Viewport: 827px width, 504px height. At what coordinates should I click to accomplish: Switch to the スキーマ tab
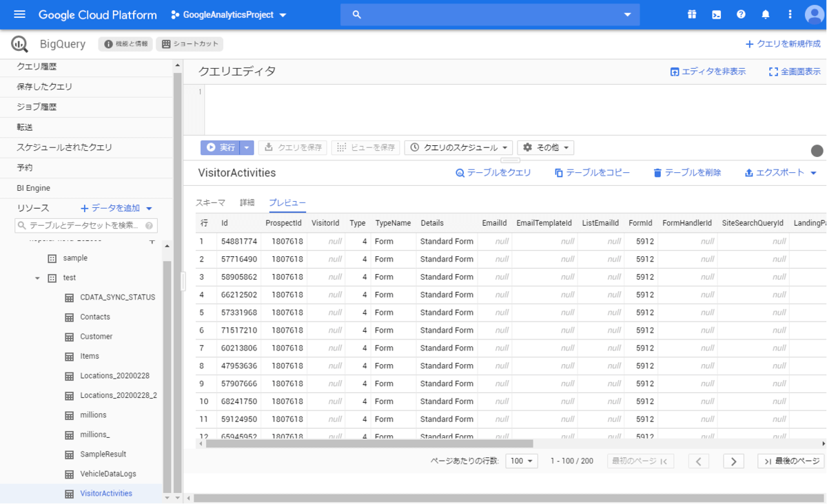pyautogui.click(x=210, y=202)
